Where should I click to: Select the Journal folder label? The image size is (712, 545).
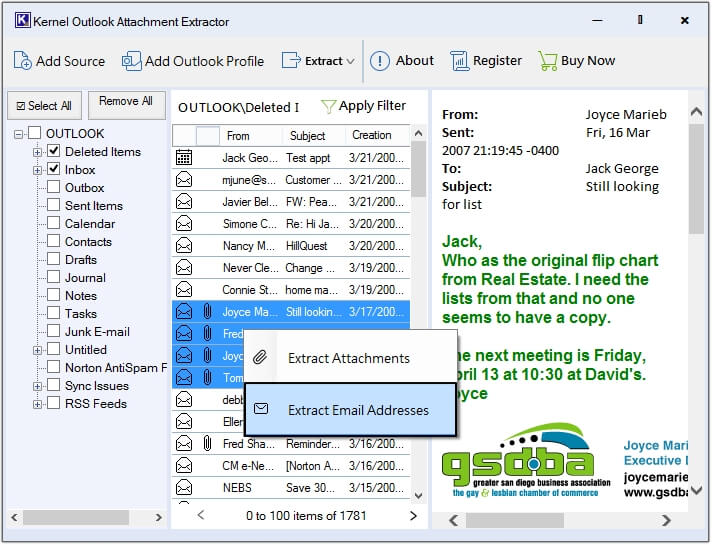click(x=85, y=277)
